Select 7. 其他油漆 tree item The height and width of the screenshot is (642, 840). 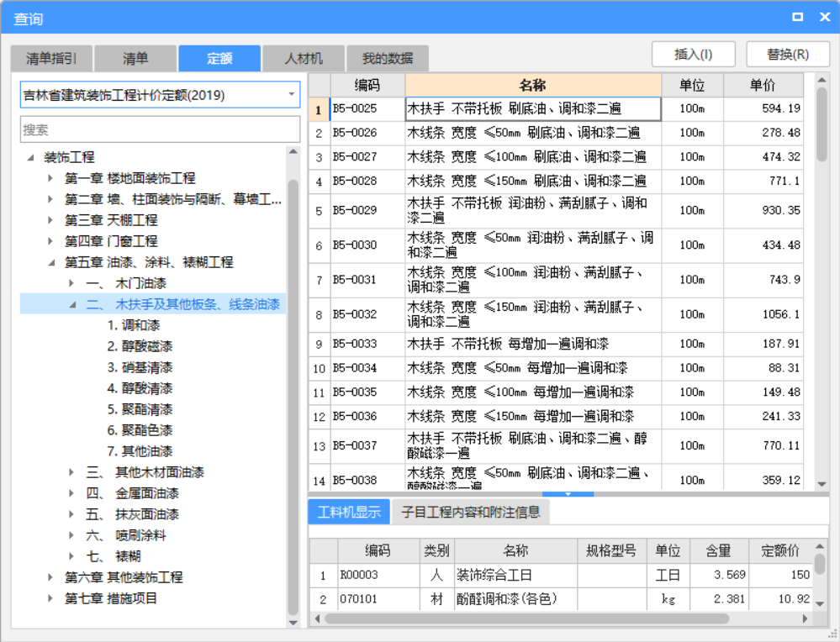(140, 451)
